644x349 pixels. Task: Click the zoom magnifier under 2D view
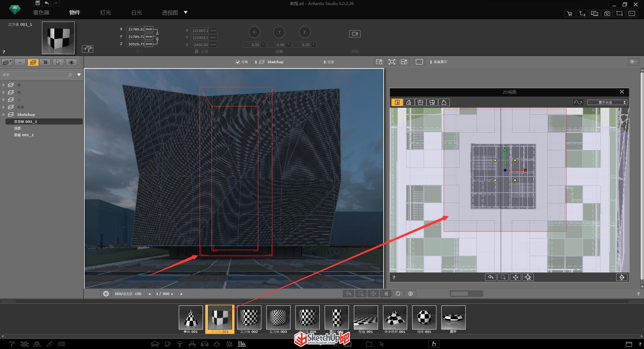click(x=503, y=277)
